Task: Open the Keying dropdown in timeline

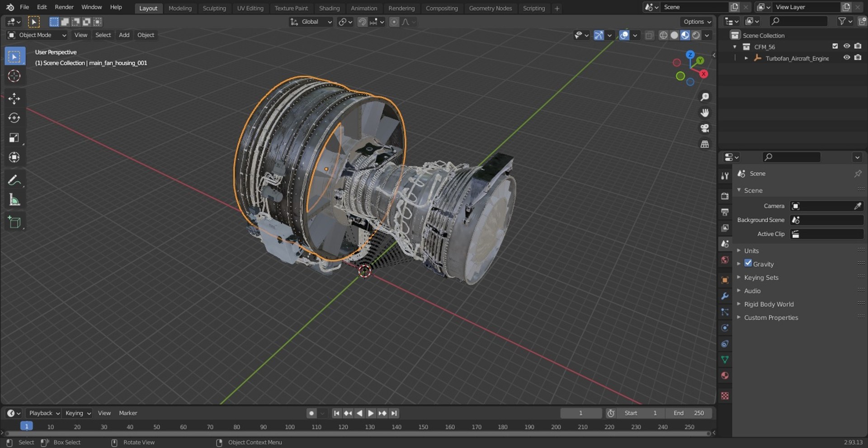Action: coord(78,413)
